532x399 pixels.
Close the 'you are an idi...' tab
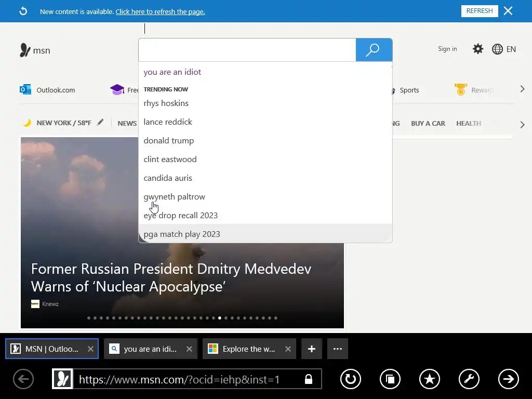coord(189,349)
